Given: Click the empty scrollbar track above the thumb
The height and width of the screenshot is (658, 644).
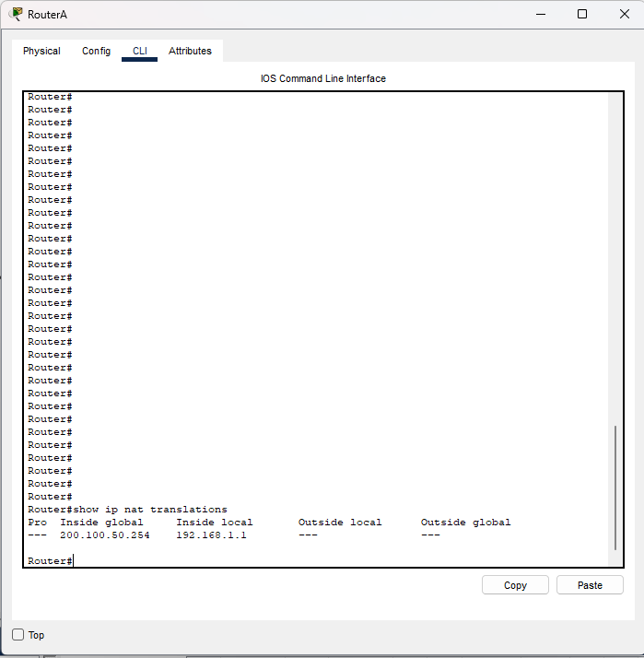Looking at the screenshot, I should (615, 258).
